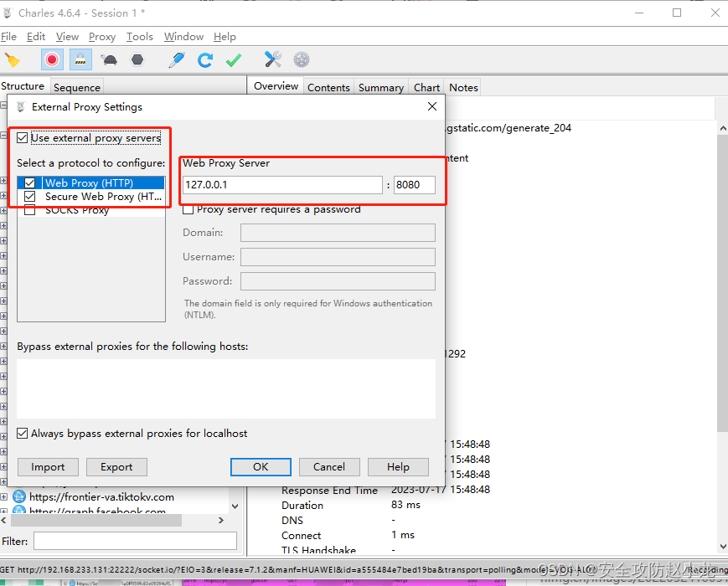Select the https://frontier-va.tiktokv.com host row
Screen dimensions: 728x586
[101, 497]
